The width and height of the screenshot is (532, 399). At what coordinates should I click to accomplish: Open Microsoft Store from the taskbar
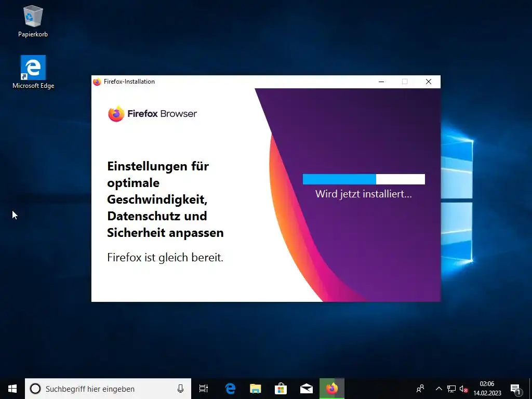point(281,389)
